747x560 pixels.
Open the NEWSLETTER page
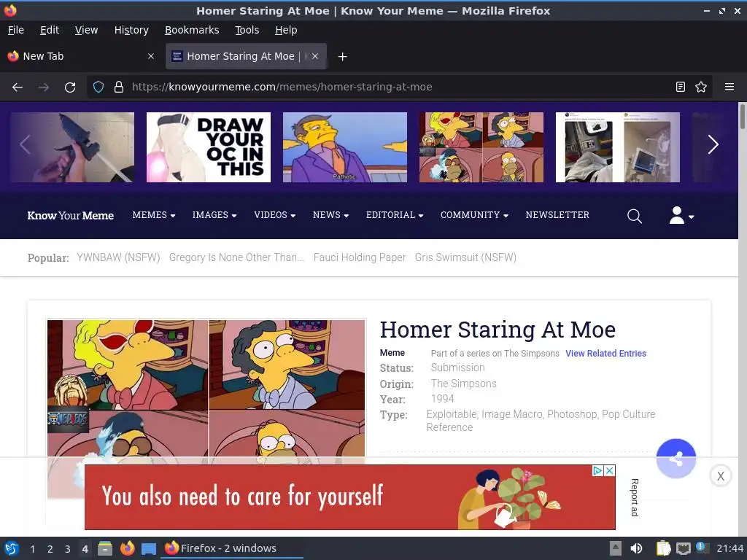click(x=557, y=215)
